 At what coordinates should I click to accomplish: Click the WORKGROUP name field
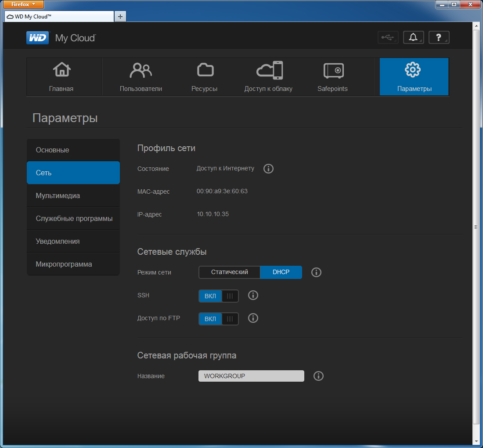251,376
